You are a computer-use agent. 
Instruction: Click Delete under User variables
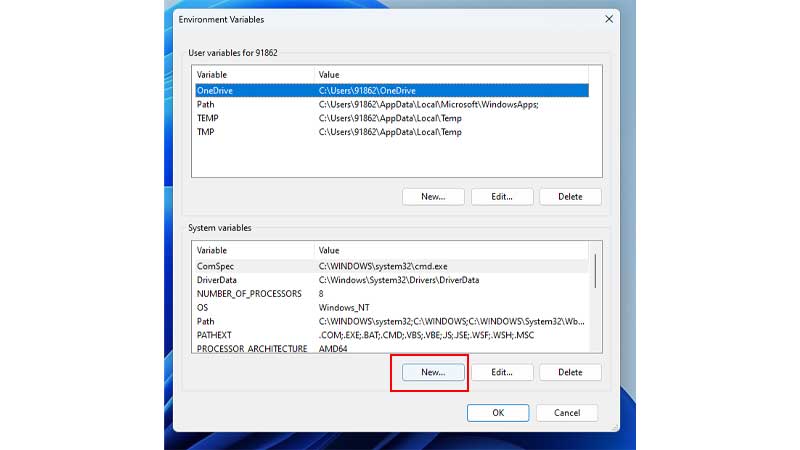tap(570, 196)
